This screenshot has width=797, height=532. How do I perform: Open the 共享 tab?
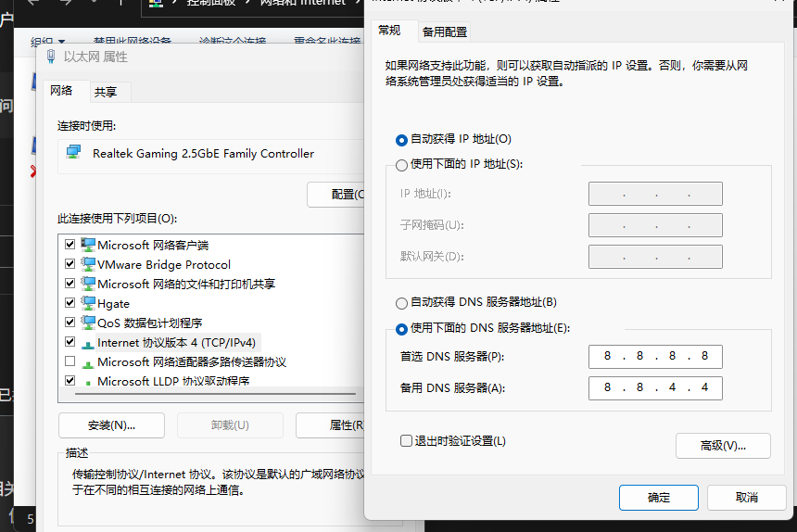point(106,92)
